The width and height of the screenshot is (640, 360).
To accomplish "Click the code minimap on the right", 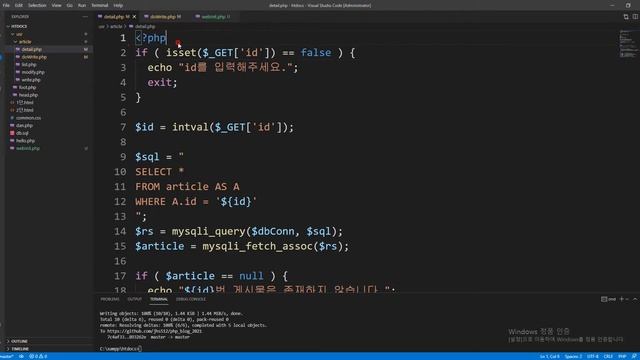I will 628,43.
